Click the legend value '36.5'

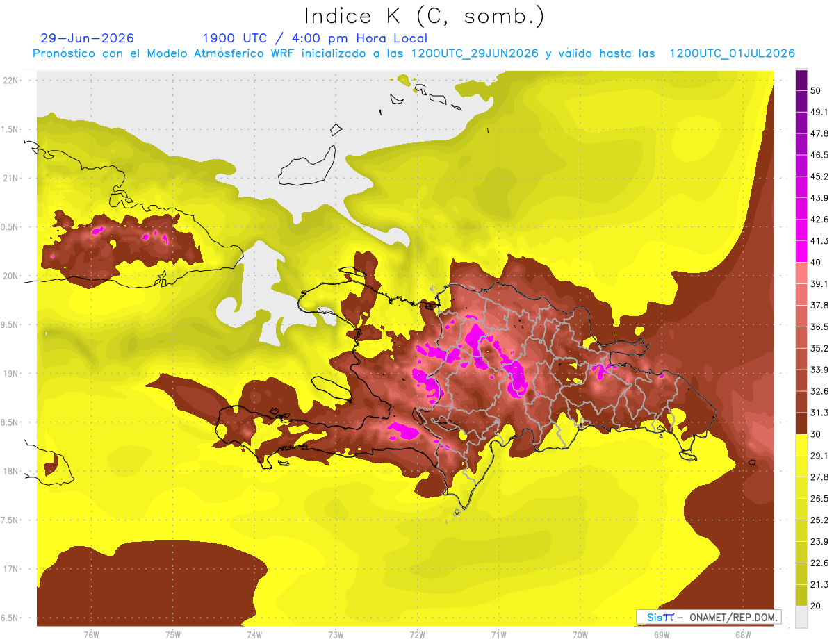coord(819,327)
